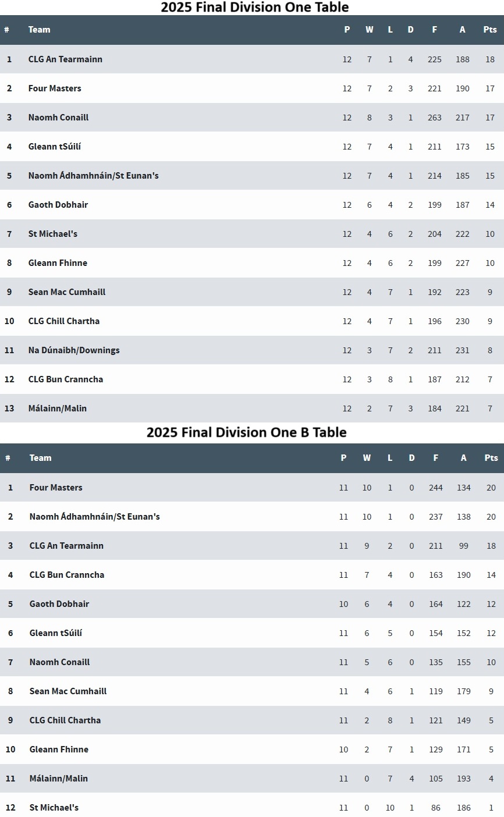
Task: Select Naomh Ádhamhnáin/St Eunan's in Division One B
Action: point(95,517)
